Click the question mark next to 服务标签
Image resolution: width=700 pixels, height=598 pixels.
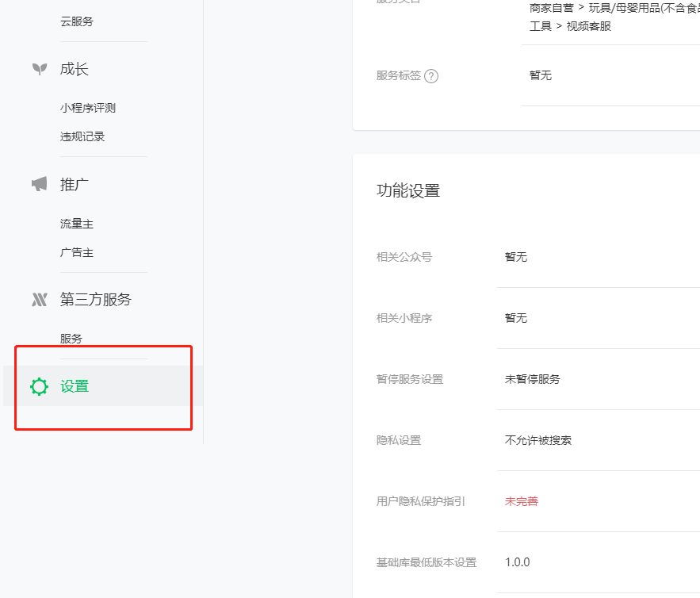[x=431, y=76]
